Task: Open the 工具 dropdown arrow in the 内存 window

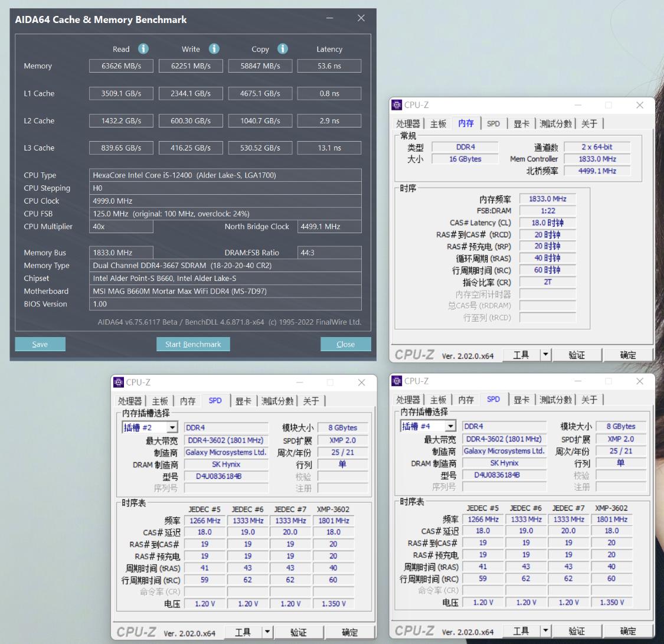Action: 545,354
